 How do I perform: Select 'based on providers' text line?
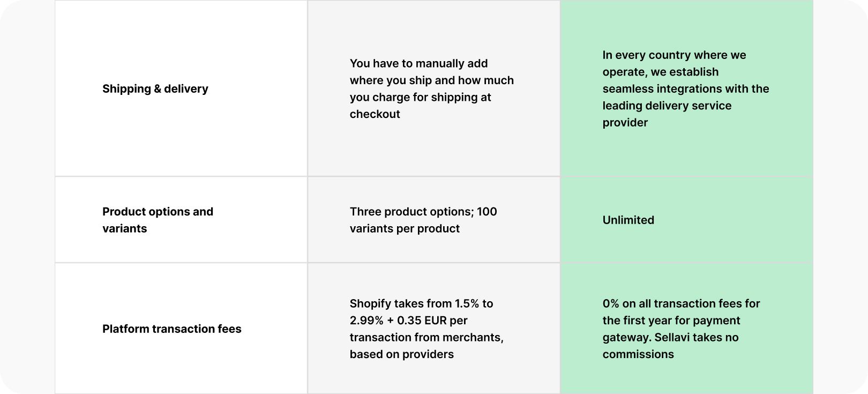click(x=401, y=354)
